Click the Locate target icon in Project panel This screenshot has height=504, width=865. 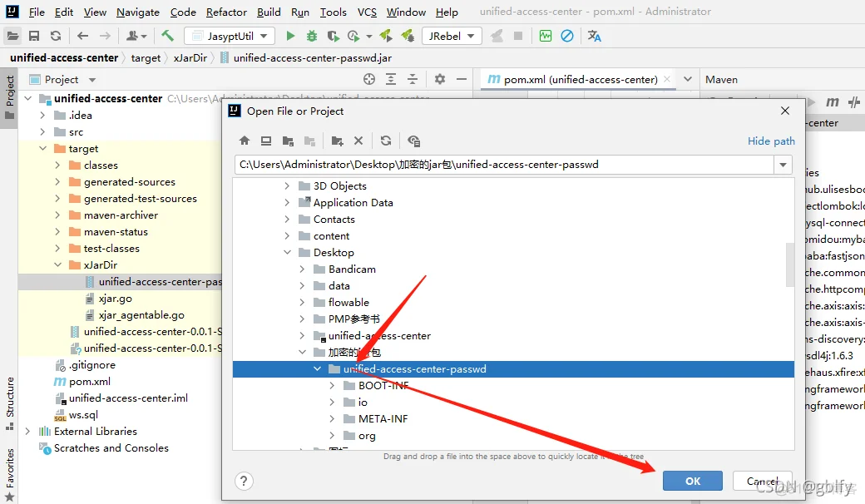pos(369,79)
